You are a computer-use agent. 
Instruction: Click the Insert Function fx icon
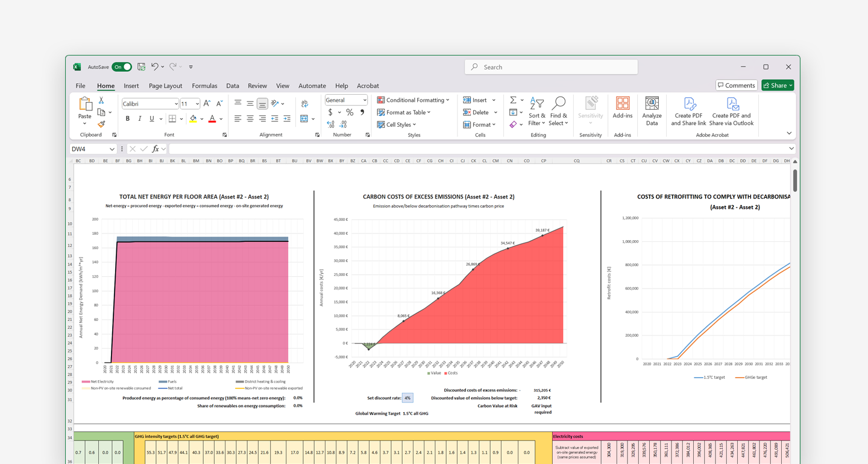[x=156, y=149]
